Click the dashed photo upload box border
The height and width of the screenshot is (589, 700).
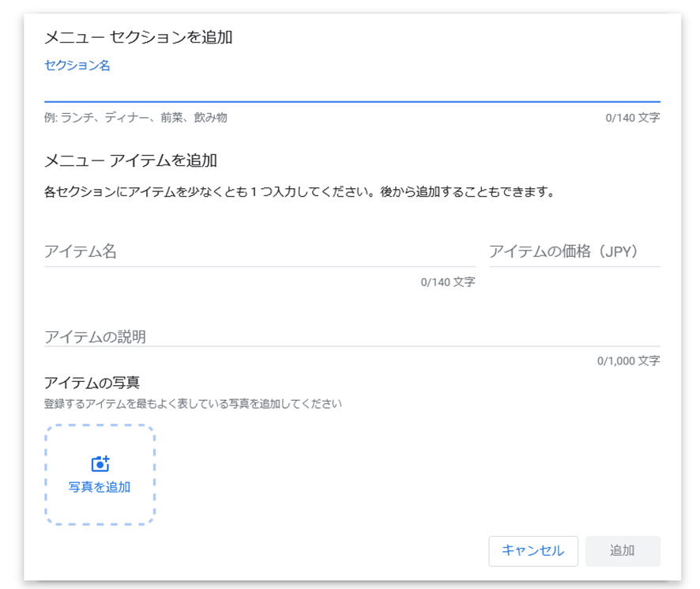coord(100,474)
